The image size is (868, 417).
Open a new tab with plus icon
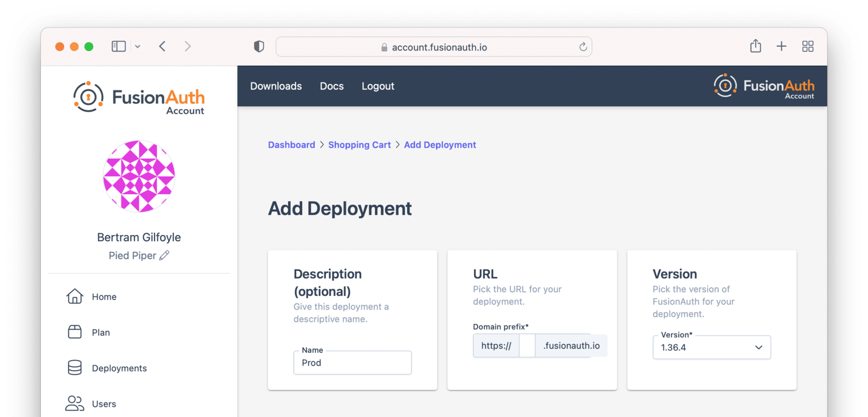(781, 46)
